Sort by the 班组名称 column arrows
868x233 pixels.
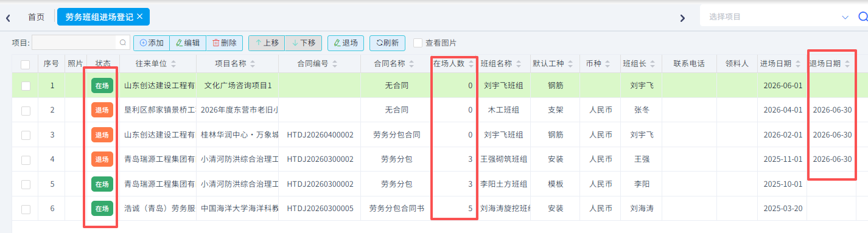point(518,64)
